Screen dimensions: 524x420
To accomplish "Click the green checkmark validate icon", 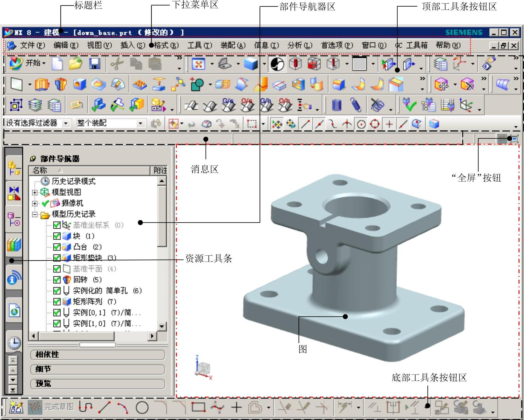I will point(410,105).
